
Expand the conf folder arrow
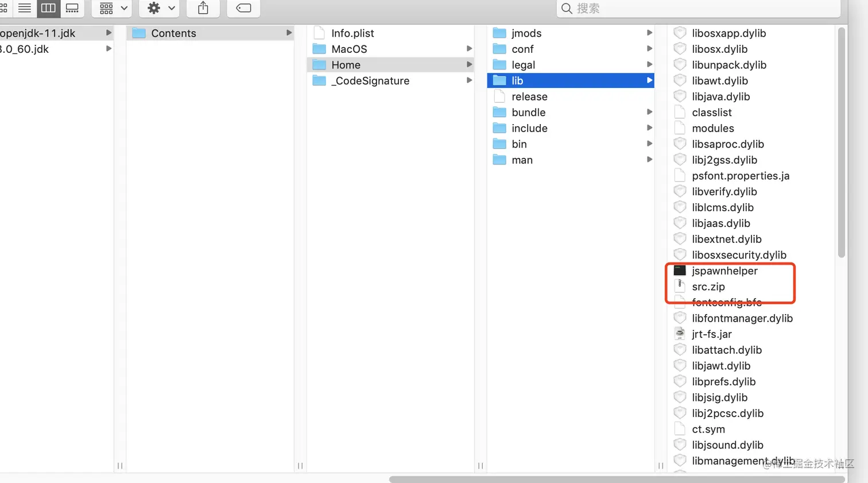point(649,49)
